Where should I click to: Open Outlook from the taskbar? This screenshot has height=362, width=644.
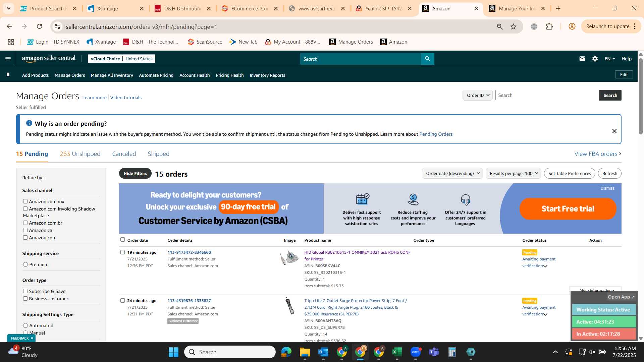point(323,352)
